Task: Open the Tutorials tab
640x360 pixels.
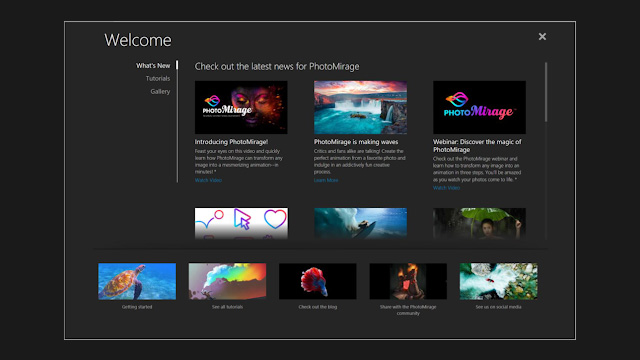Action: click(x=158, y=78)
